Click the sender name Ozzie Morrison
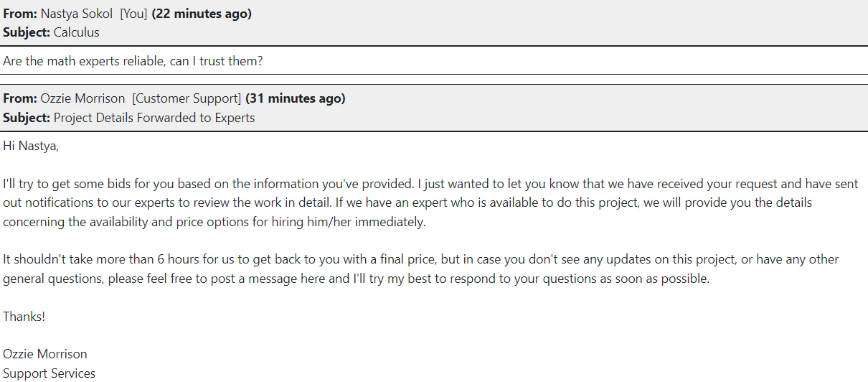This screenshot has width=868, height=382. point(82,98)
